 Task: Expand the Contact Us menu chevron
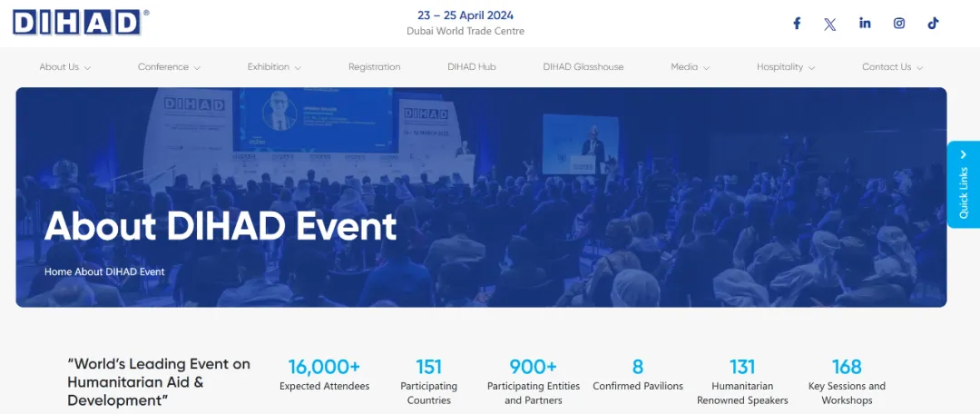point(919,67)
